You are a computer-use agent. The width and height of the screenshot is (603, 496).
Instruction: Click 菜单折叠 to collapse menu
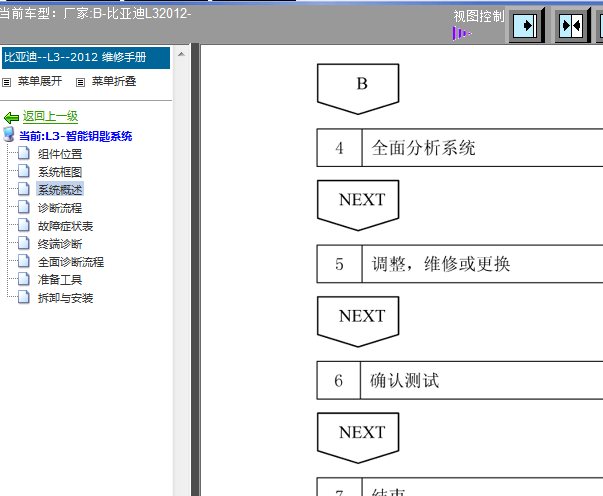[114, 81]
